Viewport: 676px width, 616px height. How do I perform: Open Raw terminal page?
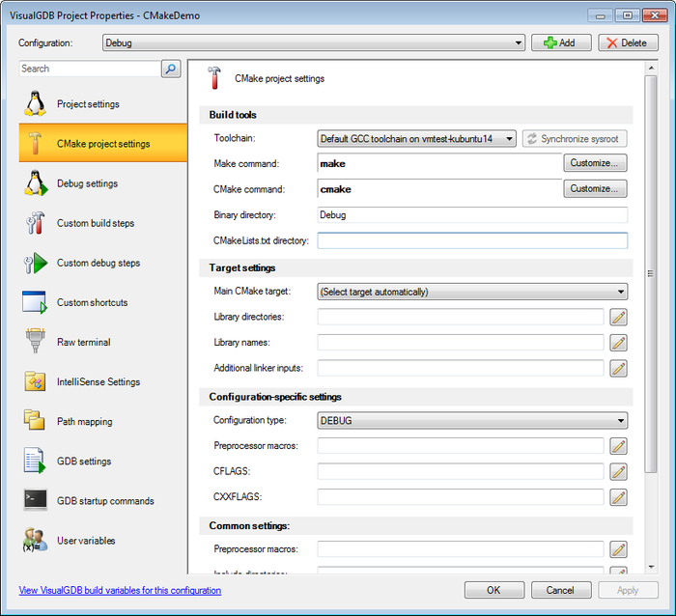(103, 342)
